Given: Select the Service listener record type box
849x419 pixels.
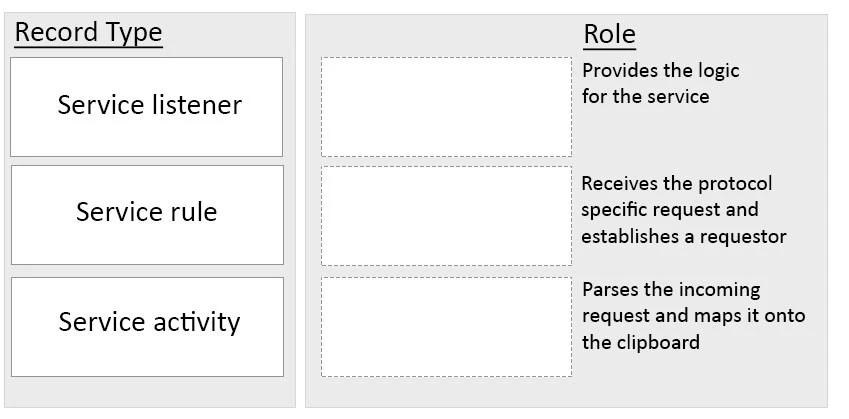Looking at the screenshot, I should [147, 107].
